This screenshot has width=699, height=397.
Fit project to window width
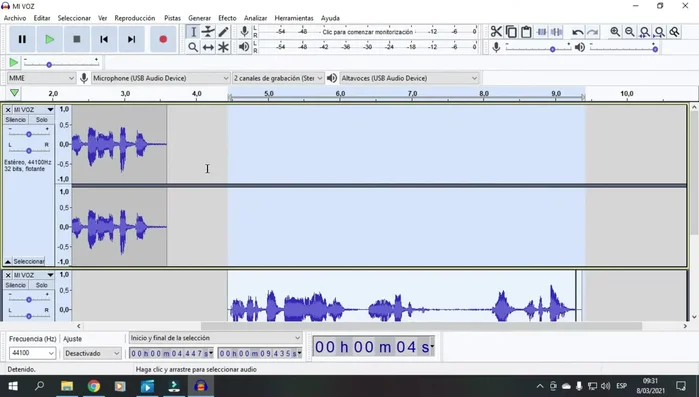[x=659, y=32]
